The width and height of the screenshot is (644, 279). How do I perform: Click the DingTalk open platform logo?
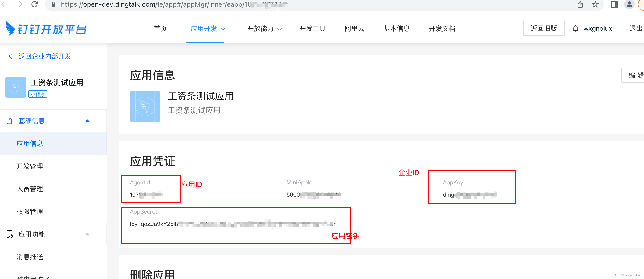tap(46, 29)
